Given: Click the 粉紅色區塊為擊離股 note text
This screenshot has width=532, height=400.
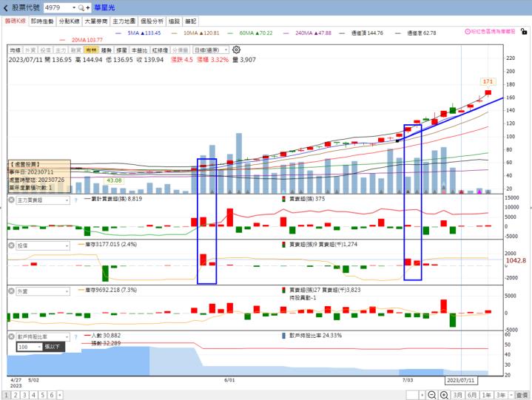Looking at the screenshot, I should 493,32.
